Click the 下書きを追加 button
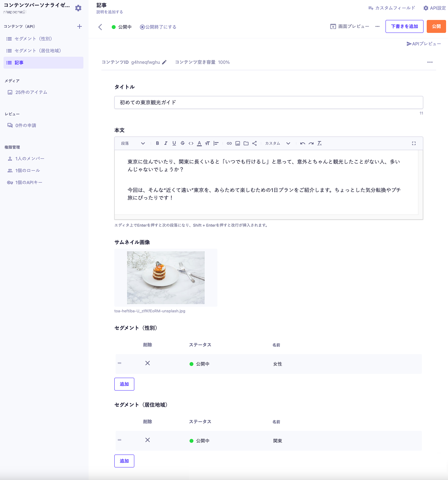 tap(404, 26)
